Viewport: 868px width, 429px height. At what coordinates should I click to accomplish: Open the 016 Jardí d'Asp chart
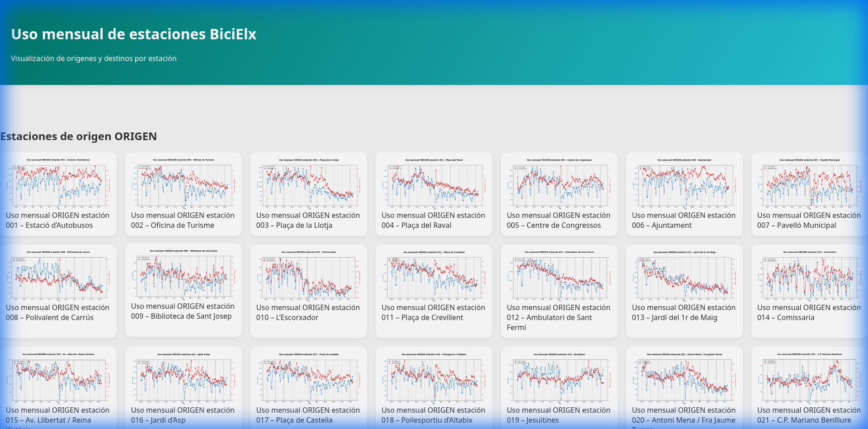click(184, 377)
